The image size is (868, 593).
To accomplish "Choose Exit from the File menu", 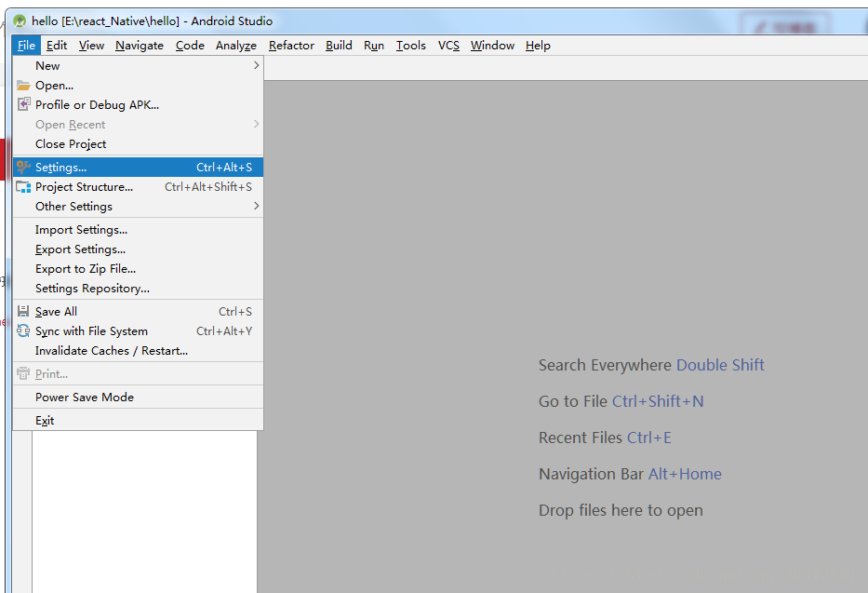I will click(x=138, y=420).
